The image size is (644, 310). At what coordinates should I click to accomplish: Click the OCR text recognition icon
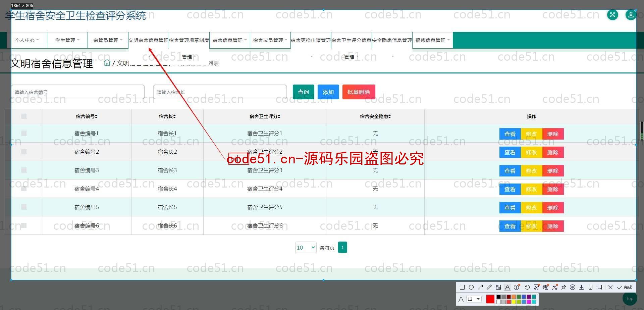[554, 287]
